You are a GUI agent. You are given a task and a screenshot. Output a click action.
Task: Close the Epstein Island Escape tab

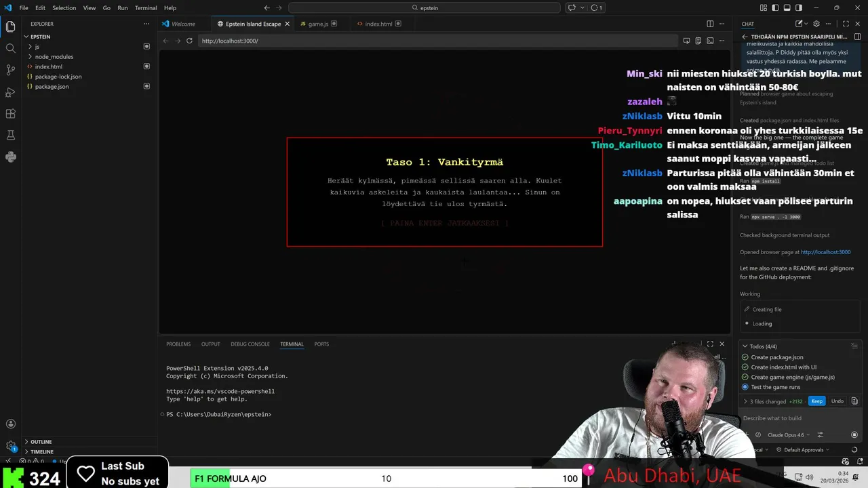click(x=287, y=24)
